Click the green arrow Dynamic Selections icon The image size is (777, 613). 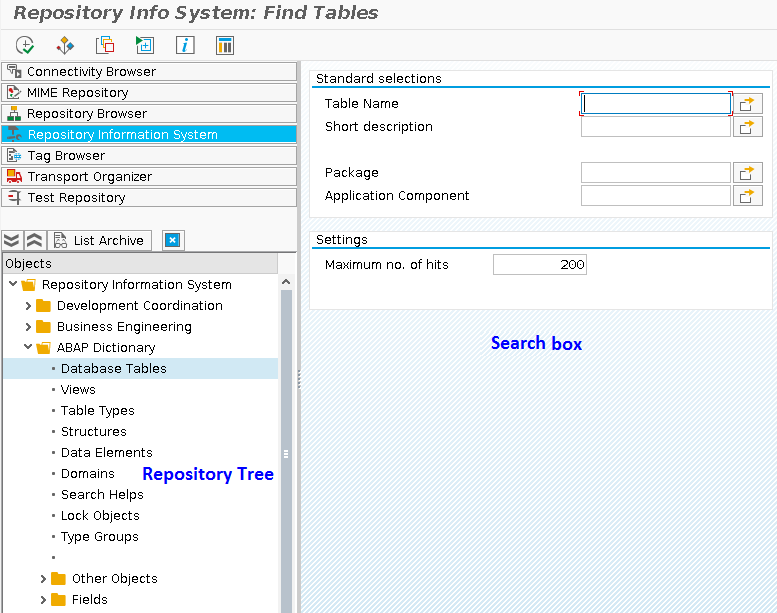145,46
